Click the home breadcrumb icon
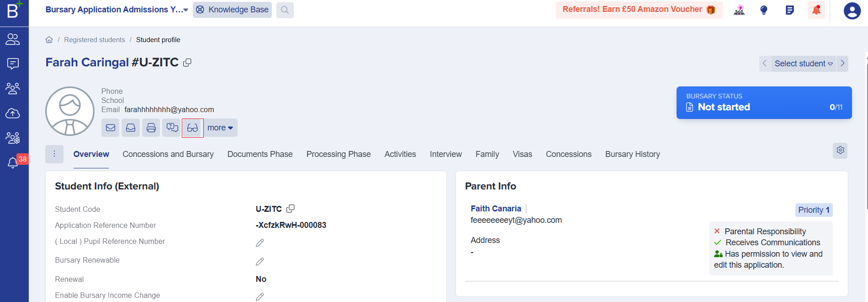This screenshot has width=868, height=302. pos(49,40)
